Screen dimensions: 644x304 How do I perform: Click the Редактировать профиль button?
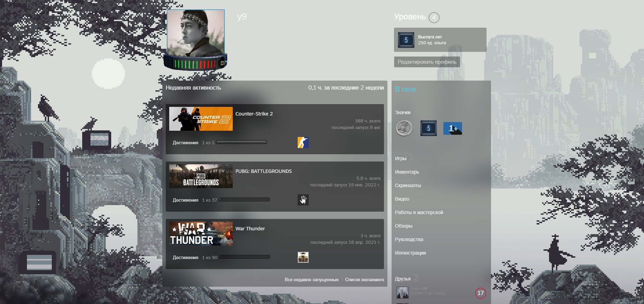pyautogui.click(x=427, y=62)
